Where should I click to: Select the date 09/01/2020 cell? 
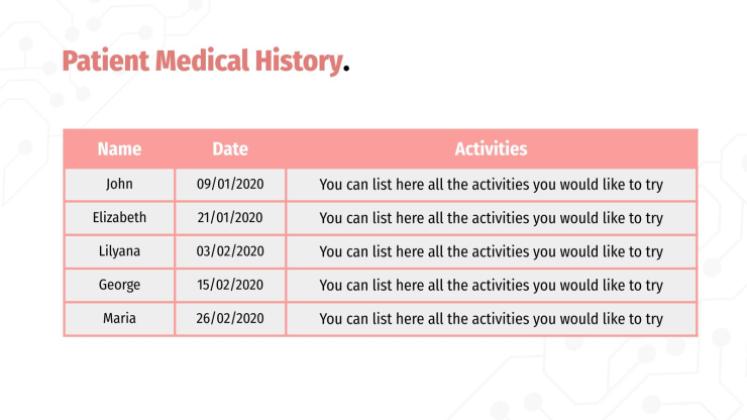[230, 184]
